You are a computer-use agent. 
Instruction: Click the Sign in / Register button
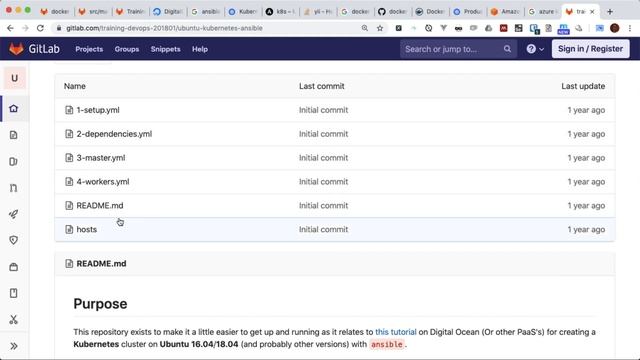590,49
